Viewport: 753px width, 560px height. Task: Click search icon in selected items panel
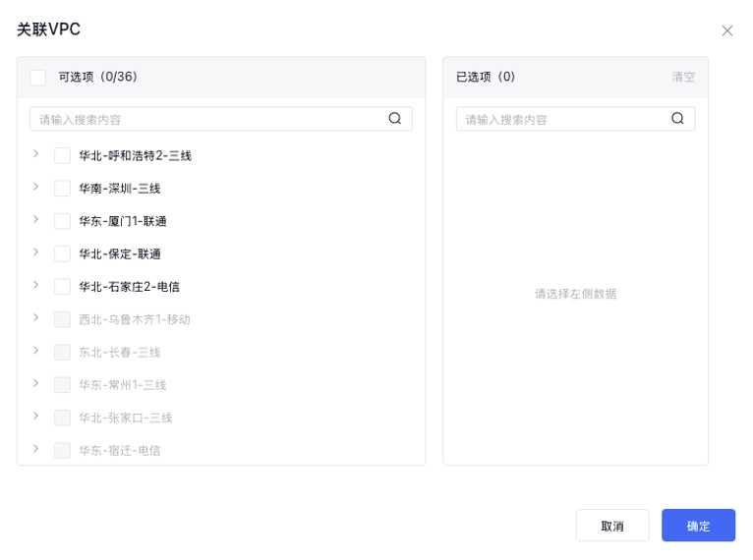(677, 119)
